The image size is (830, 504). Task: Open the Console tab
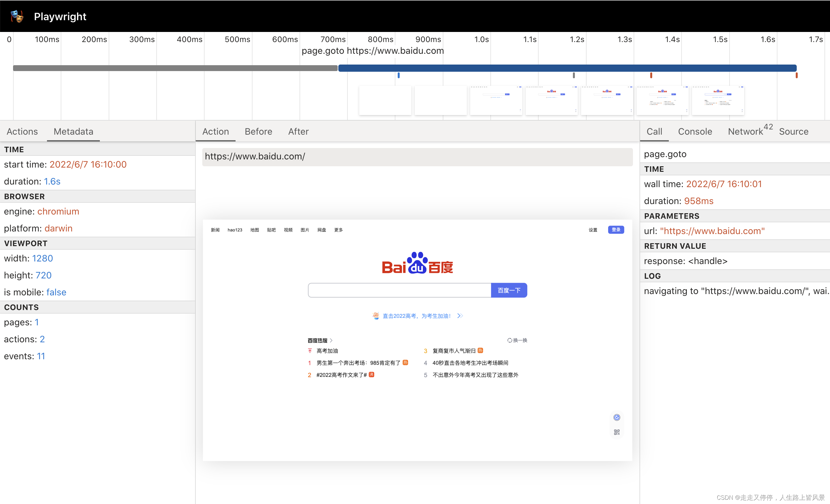click(x=695, y=131)
